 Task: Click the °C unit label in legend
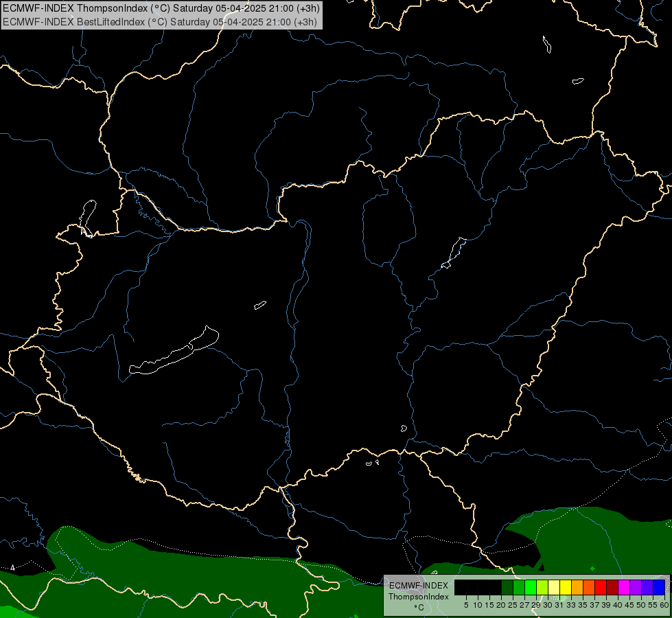point(419,608)
